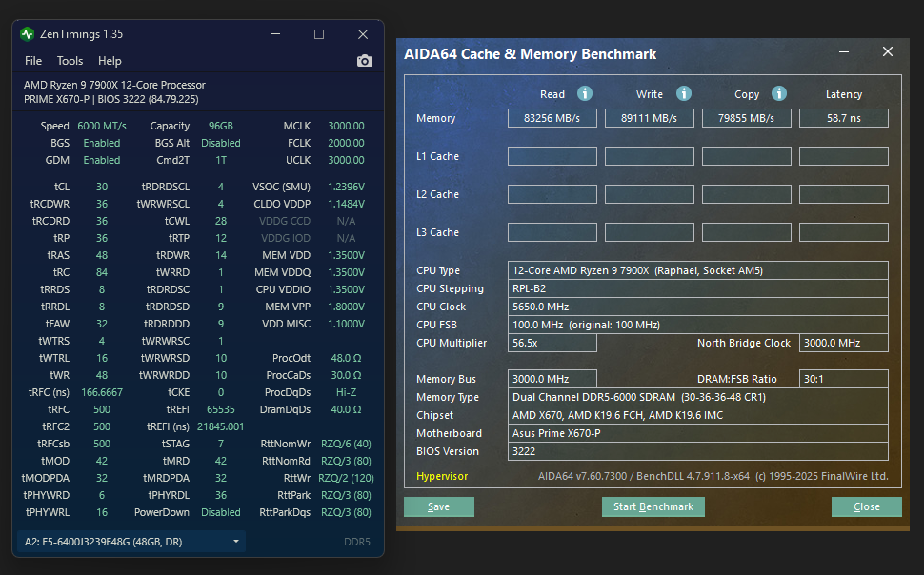The height and width of the screenshot is (575, 924).
Task: Click the Motherboard Asus Prime X670-P field
Action: 697,433
